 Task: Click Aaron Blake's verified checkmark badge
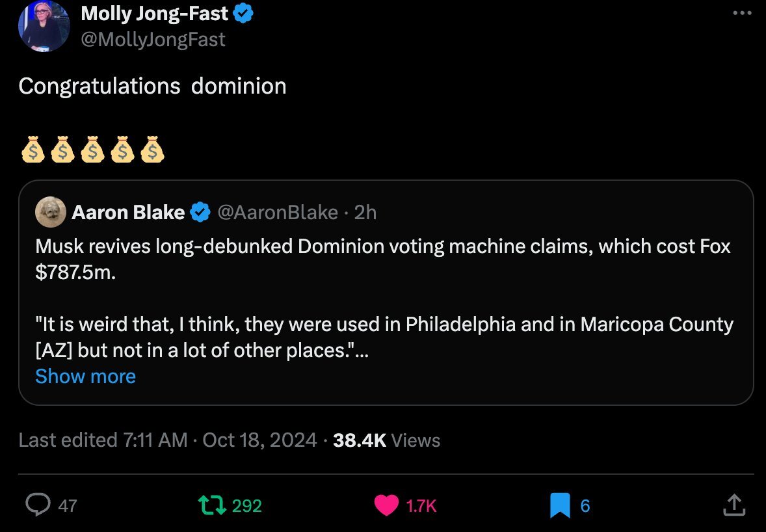click(200, 212)
